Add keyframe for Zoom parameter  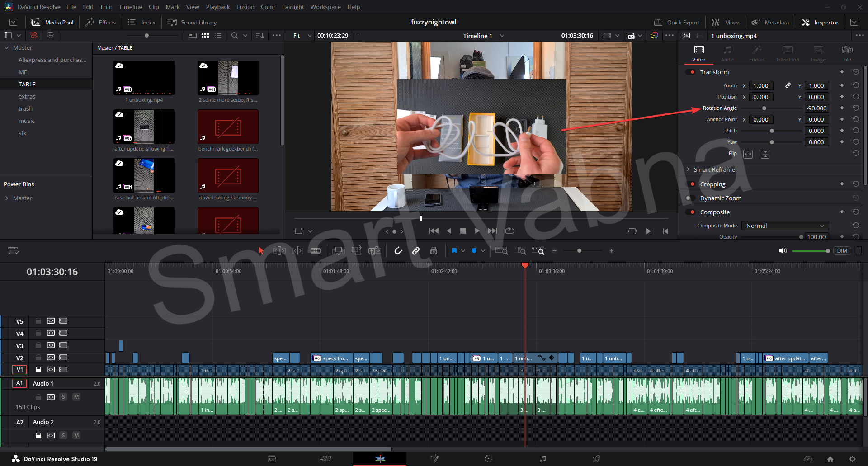click(842, 85)
